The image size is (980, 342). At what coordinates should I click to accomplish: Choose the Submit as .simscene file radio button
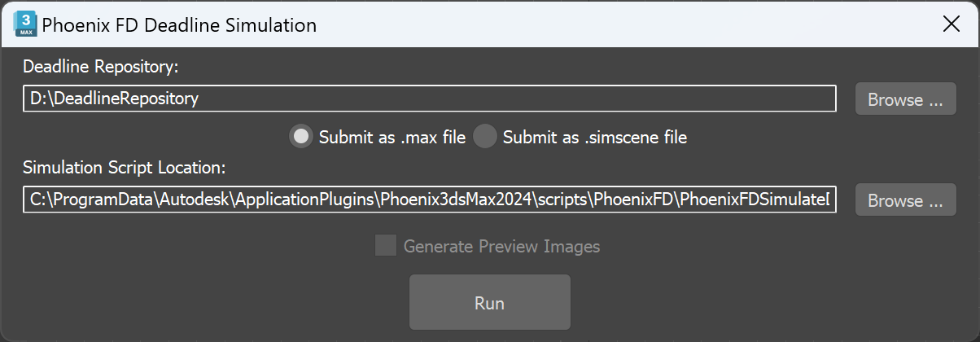(x=485, y=137)
